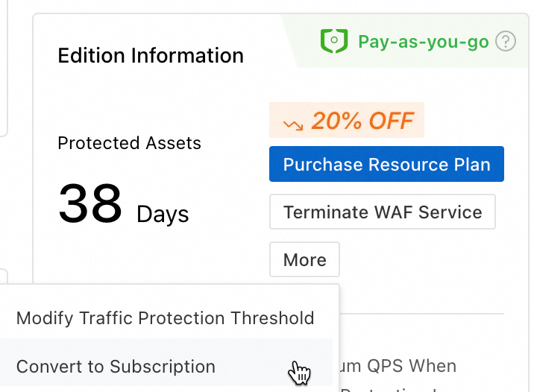Screen dimensions: 534x392
Task: Click the number 38 value
Action: [90, 204]
